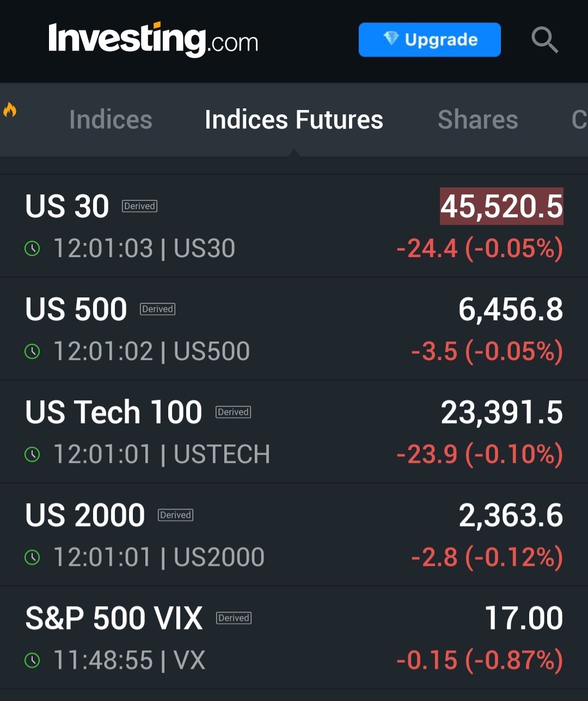The width and height of the screenshot is (588, 701).
Task: Click the clock icon beside USTECH
Action: pyautogui.click(x=33, y=455)
